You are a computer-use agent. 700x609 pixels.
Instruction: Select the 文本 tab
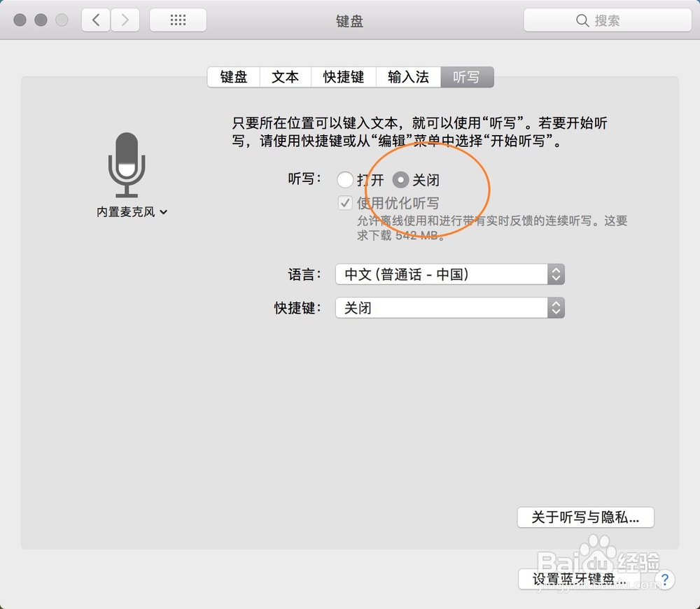coord(285,77)
